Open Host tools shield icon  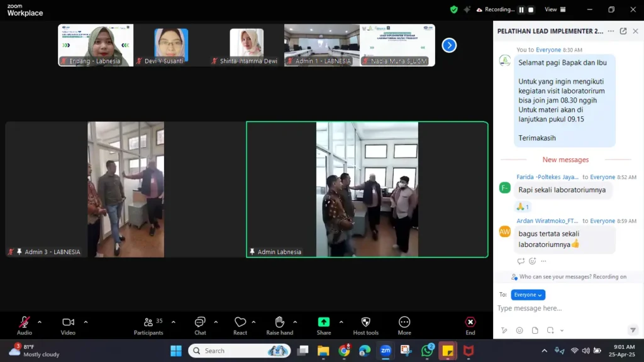(x=365, y=322)
